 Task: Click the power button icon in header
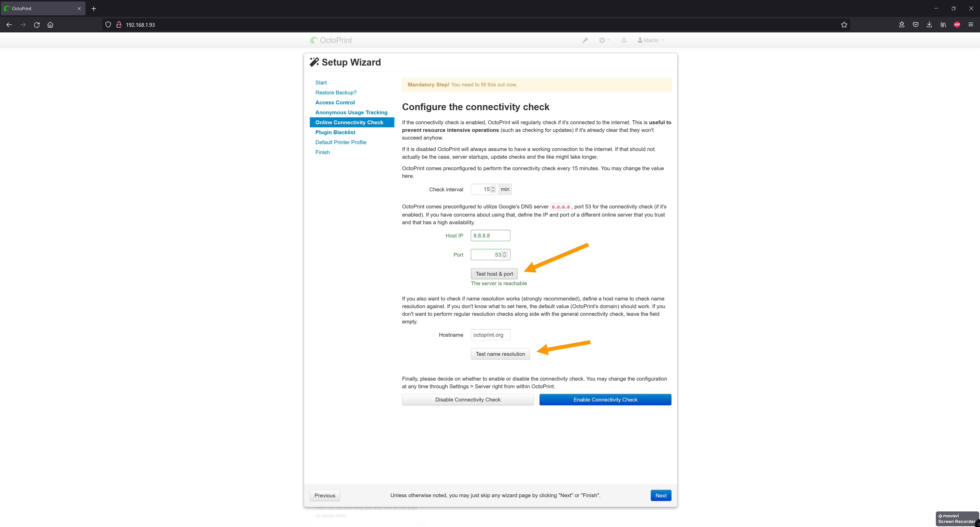[x=602, y=40]
